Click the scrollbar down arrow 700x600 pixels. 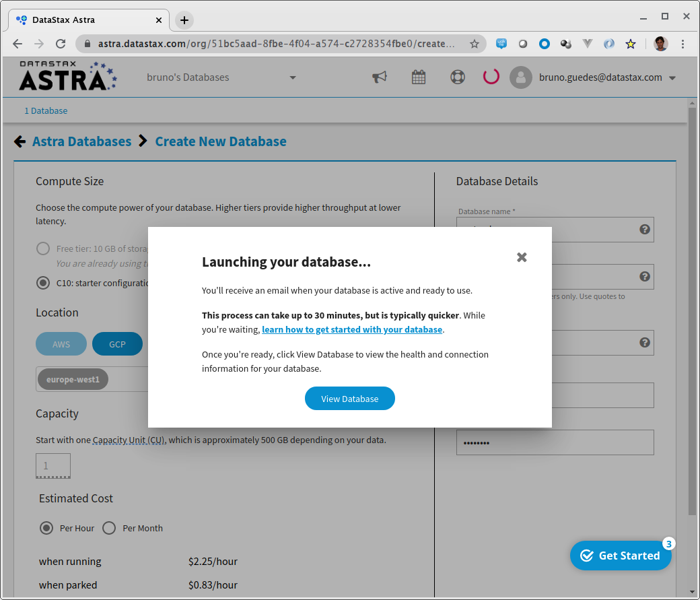pos(692,593)
